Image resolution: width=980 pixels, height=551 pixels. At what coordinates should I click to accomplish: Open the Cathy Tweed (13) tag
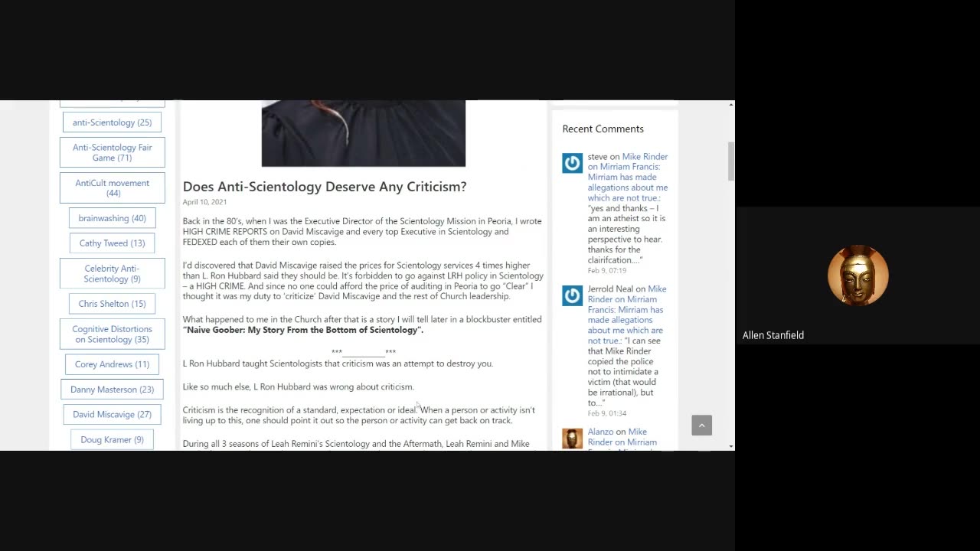coord(112,243)
